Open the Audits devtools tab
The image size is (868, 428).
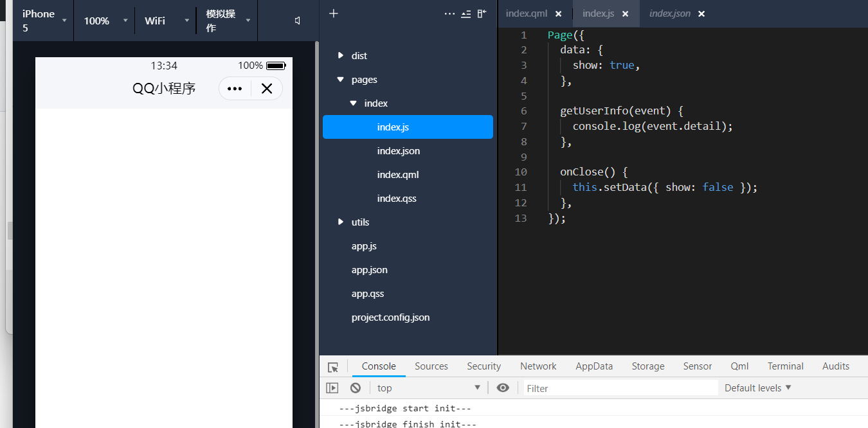pyautogui.click(x=836, y=366)
